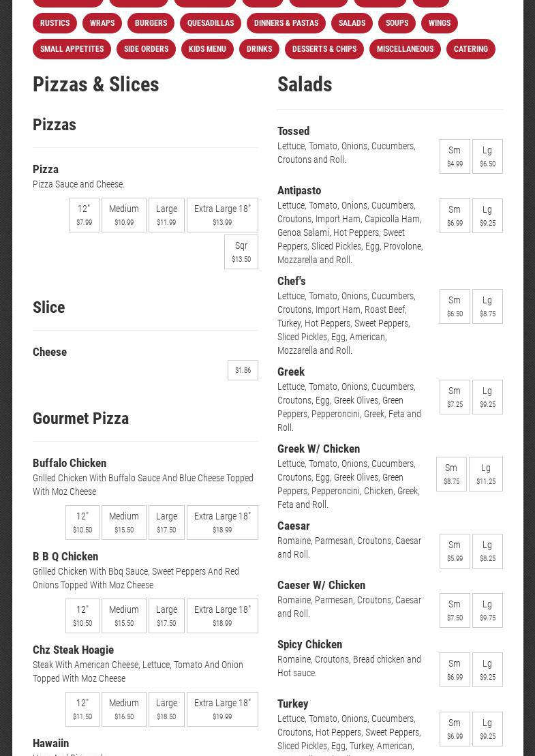Open the Kids Menu category
535x756 pixels.
(x=207, y=49)
